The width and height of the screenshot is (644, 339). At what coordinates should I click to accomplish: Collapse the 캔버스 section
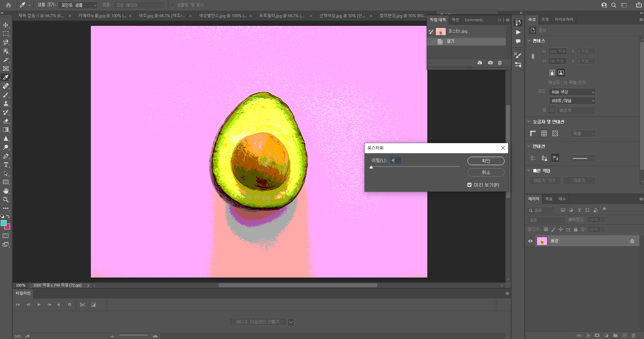tap(529, 41)
